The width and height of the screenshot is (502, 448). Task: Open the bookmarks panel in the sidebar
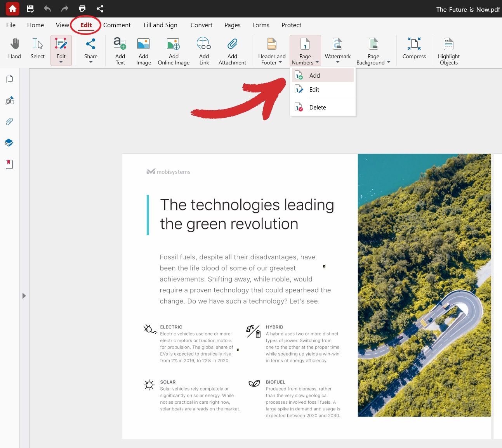pyautogui.click(x=9, y=164)
